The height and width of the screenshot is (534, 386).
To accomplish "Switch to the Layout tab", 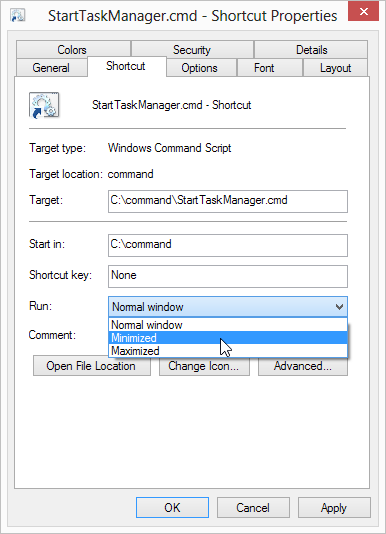I will pyautogui.click(x=335, y=68).
